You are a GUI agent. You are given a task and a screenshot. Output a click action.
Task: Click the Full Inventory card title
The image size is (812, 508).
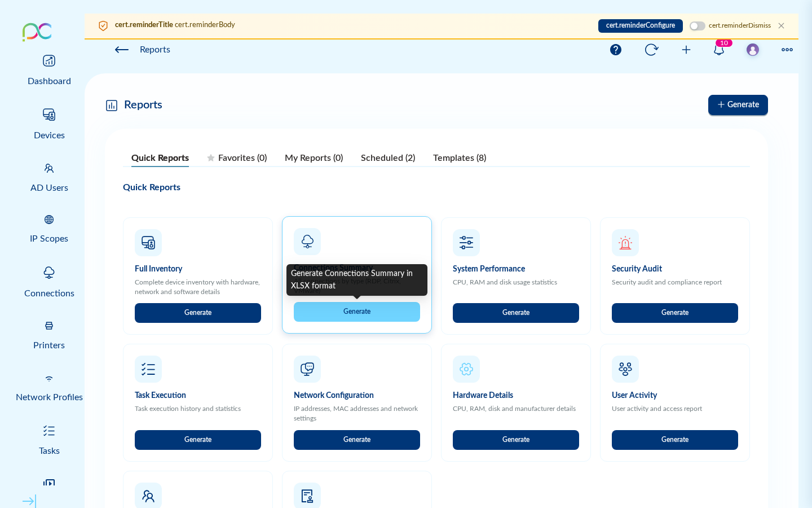click(x=158, y=269)
